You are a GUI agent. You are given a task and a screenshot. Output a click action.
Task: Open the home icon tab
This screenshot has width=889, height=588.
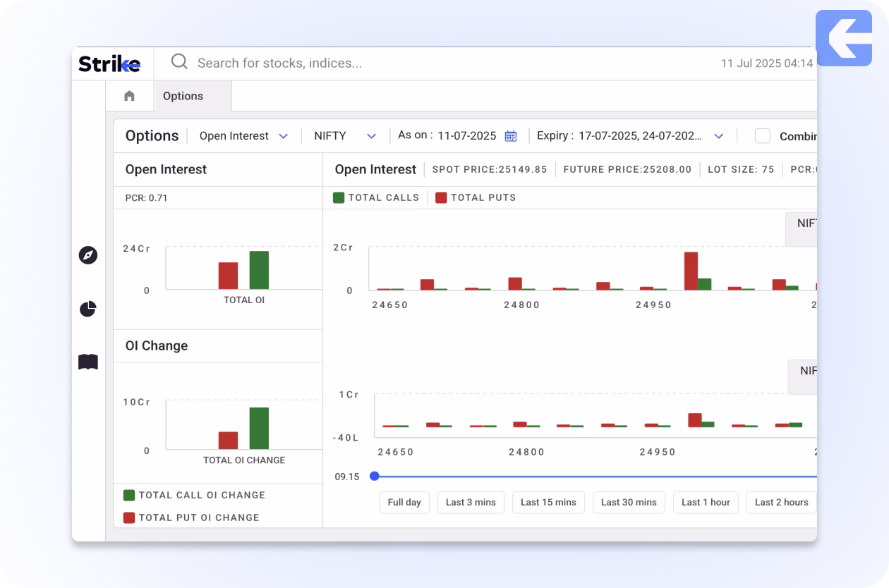pos(129,96)
